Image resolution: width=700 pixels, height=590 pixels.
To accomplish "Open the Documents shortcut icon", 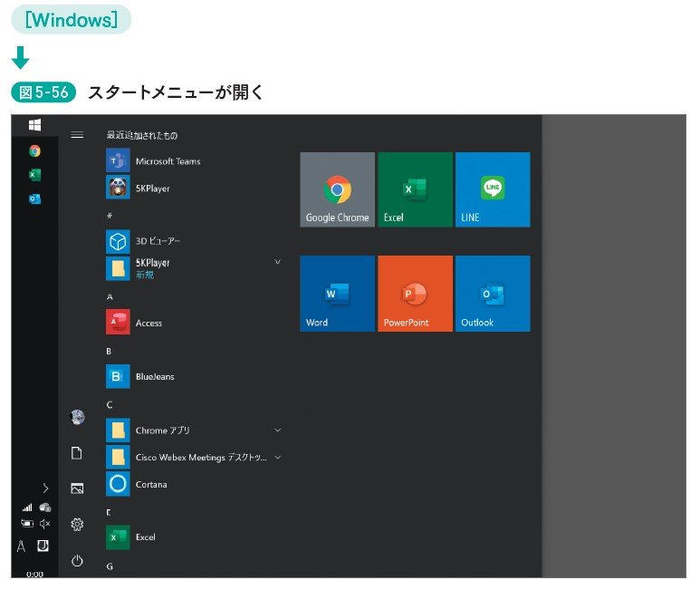I will pyautogui.click(x=77, y=453).
